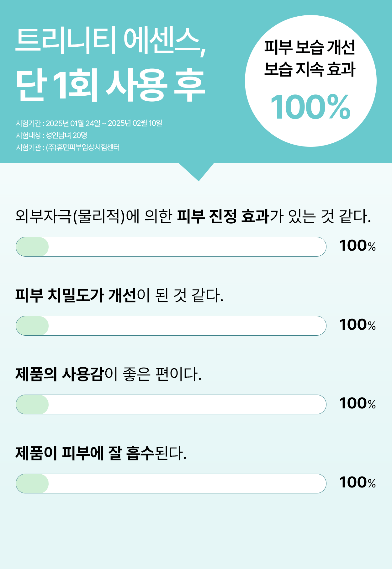The image size is (392, 569).
Task: Click the 100% label beside 흡수 bar
Action: click(x=358, y=482)
